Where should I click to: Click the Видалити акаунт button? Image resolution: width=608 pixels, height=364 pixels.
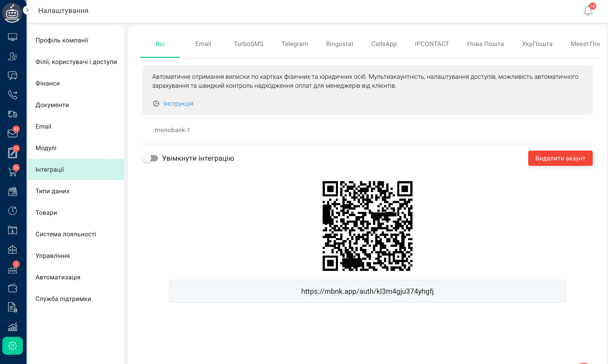[x=560, y=158]
